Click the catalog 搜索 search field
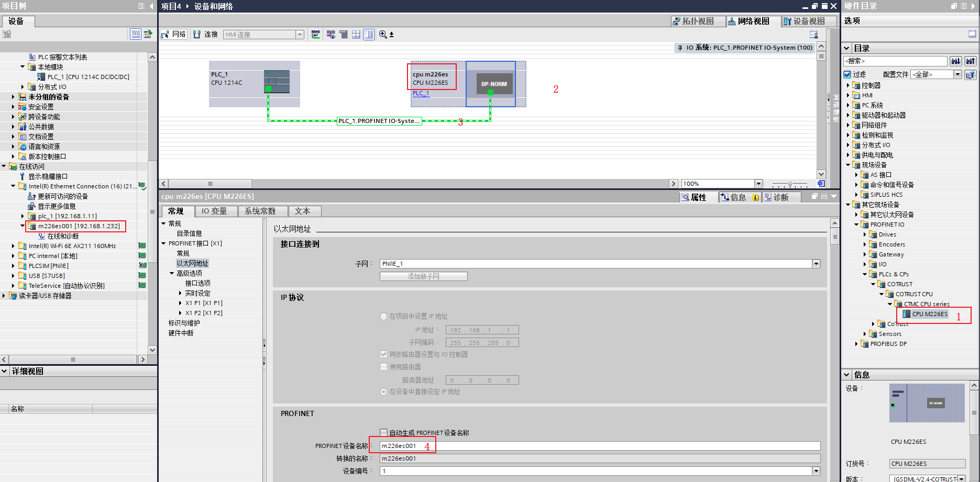980x482 pixels. click(895, 61)
